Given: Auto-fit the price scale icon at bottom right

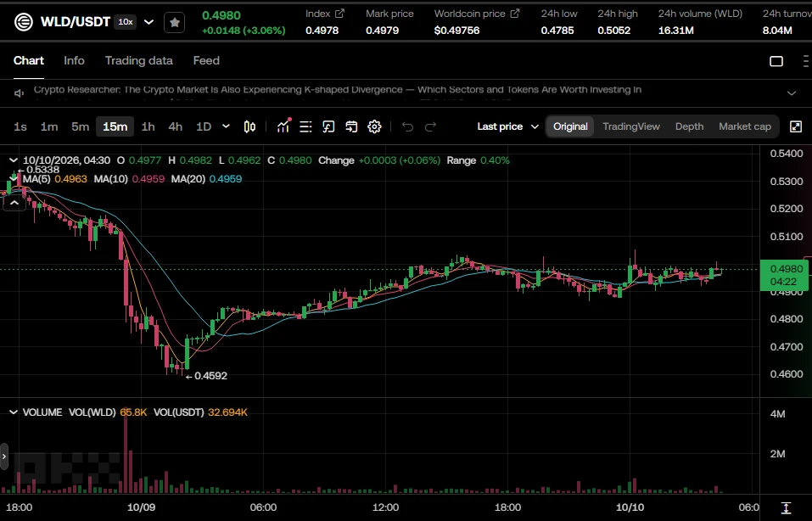Looking at the screenshot, I should tap(786, 507).
